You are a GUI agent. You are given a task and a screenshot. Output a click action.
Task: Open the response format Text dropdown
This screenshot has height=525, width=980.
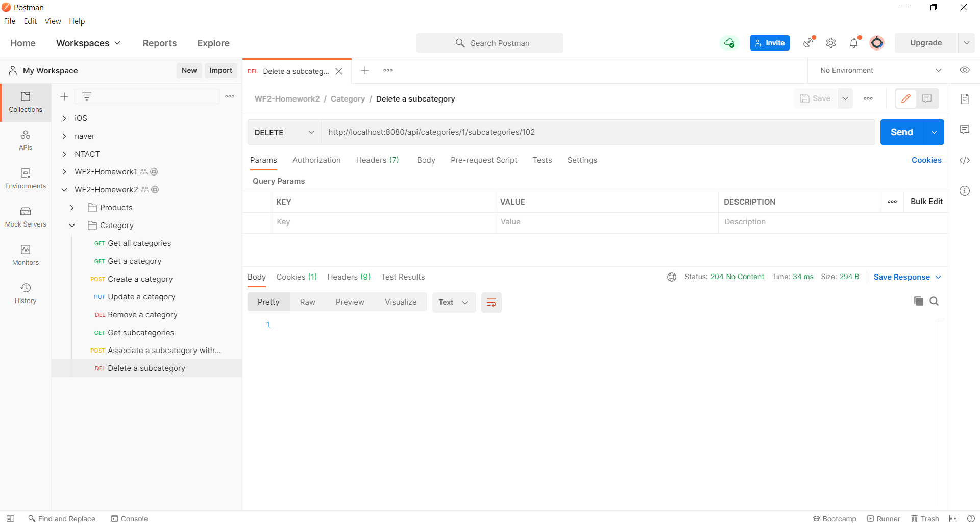click(454, 303)
